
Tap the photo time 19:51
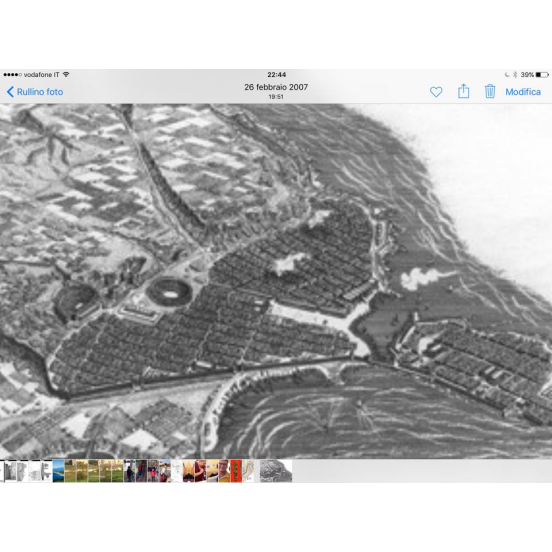(276, 97)
